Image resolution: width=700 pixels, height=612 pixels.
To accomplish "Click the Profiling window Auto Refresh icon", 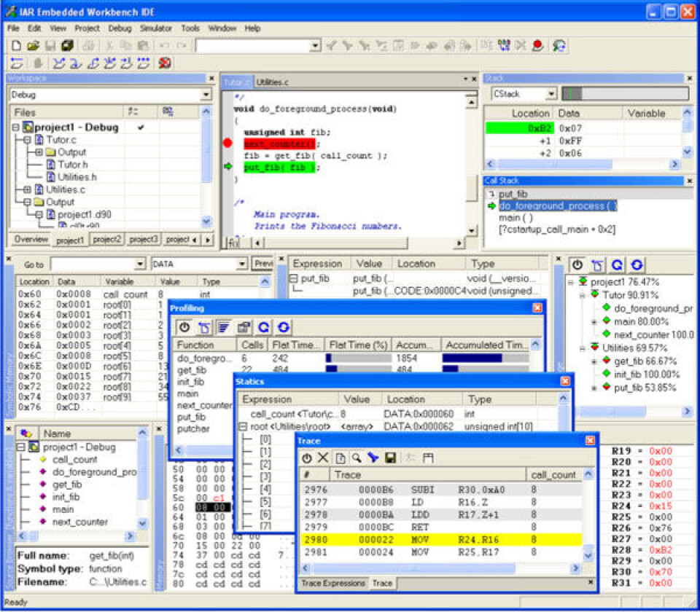I will tap(284, 327).
